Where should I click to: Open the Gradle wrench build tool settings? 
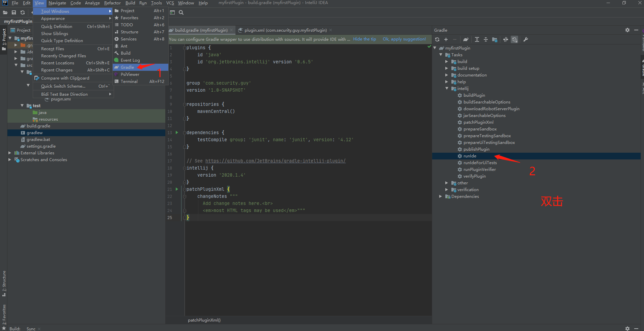526,39
